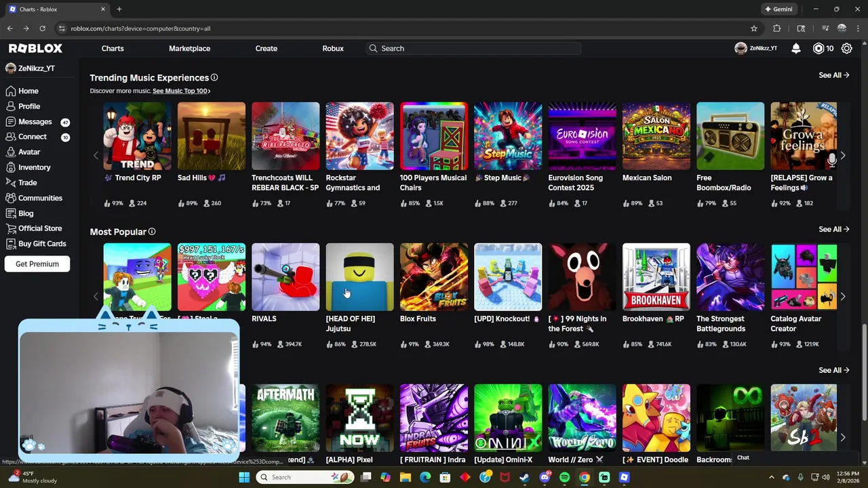868x488 pixels.
Task: Open the Roblox settings gear
Action: (x=847, y=48)
